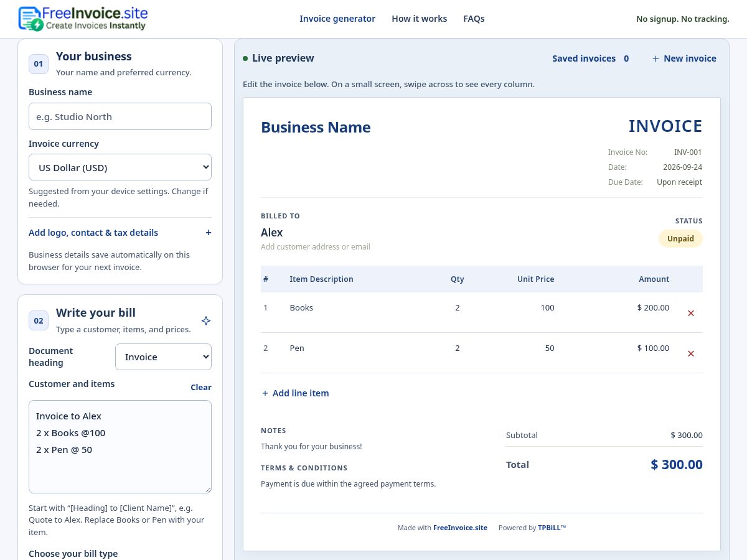Open the TPBiLL footer link
747x560 pixels.
[552, 528]
